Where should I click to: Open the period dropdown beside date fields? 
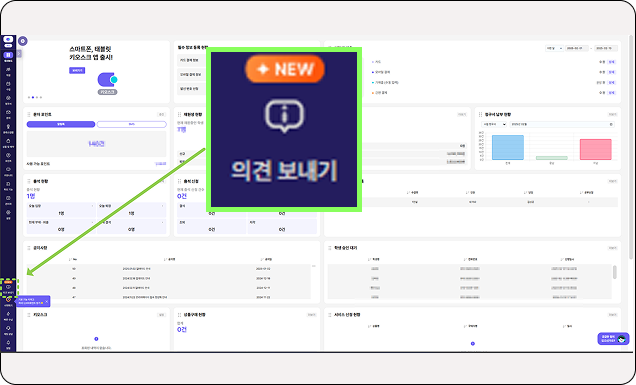click(554, 48)
